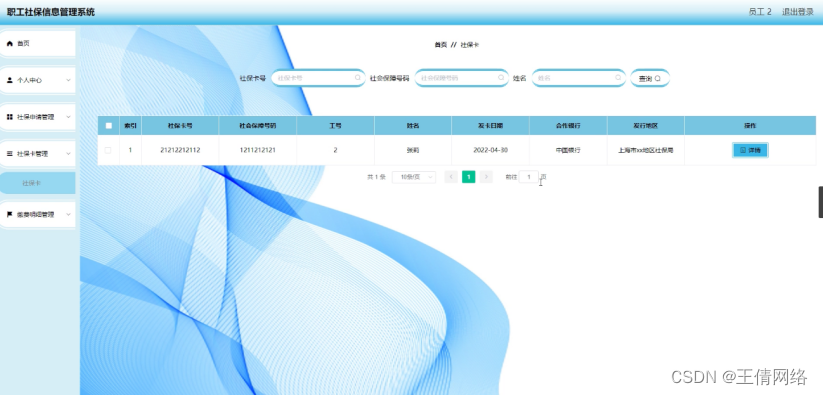Click the 2022-04-30 date cell
The height and width of the screenshot is (395, 823).
point(490,150)
